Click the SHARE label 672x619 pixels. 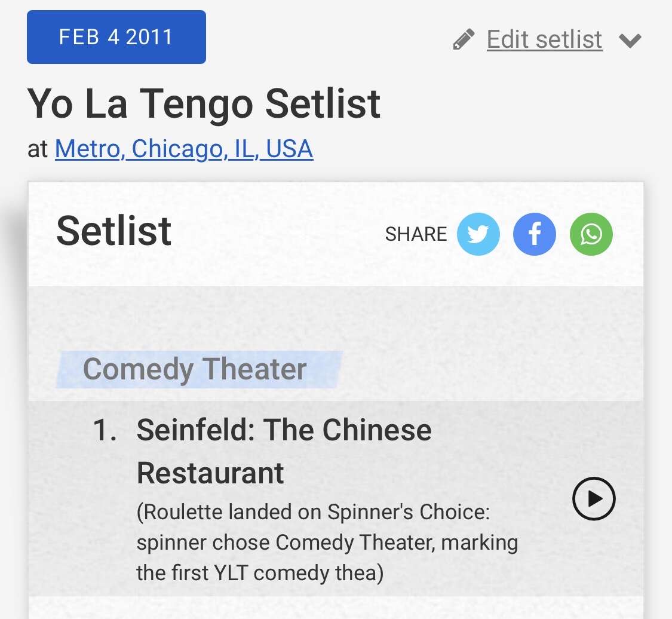click(x=416, y=234)
